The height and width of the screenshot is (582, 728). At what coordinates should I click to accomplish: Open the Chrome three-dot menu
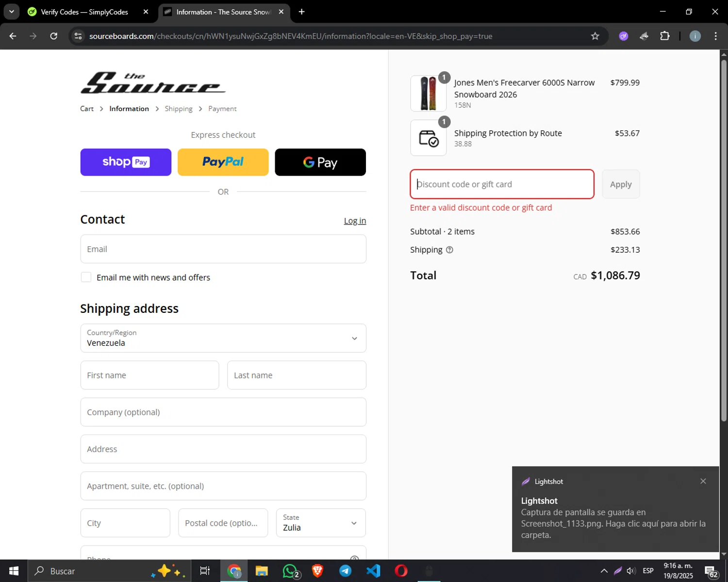(715, 36)
